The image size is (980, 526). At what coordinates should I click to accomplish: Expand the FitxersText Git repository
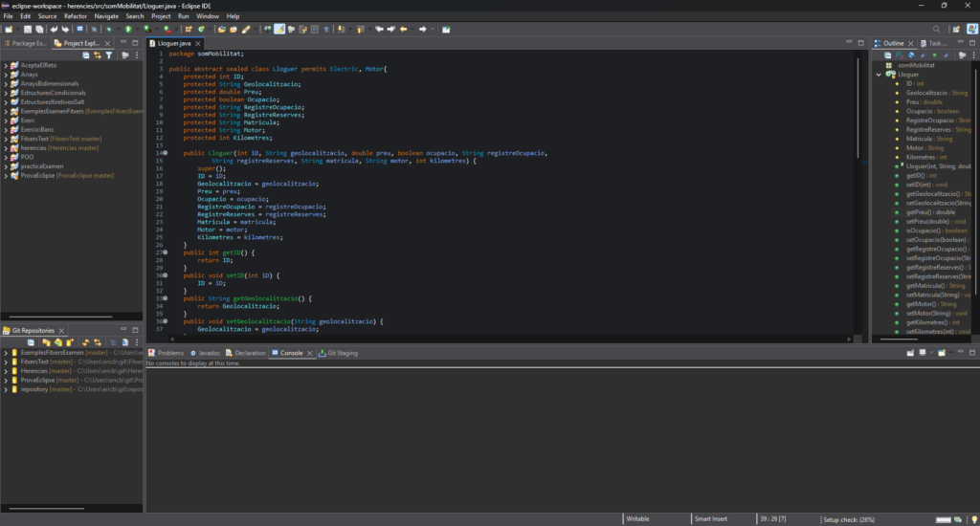6,362
